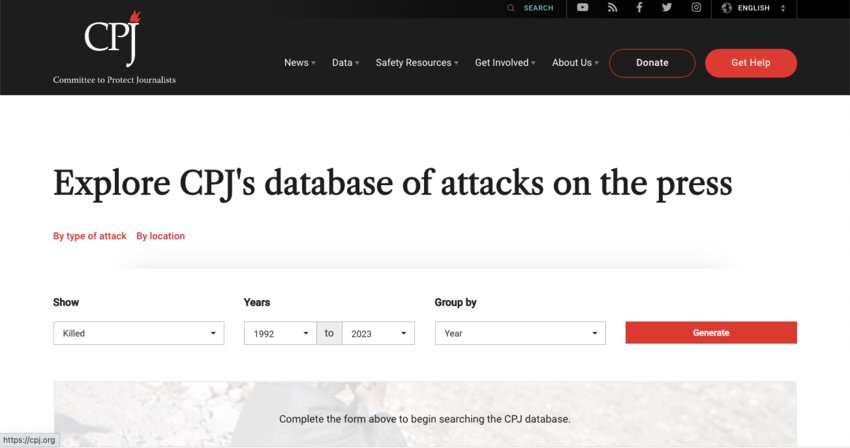850x448 pixels.
Task: Open the By location link
Action: coord(160,236)
